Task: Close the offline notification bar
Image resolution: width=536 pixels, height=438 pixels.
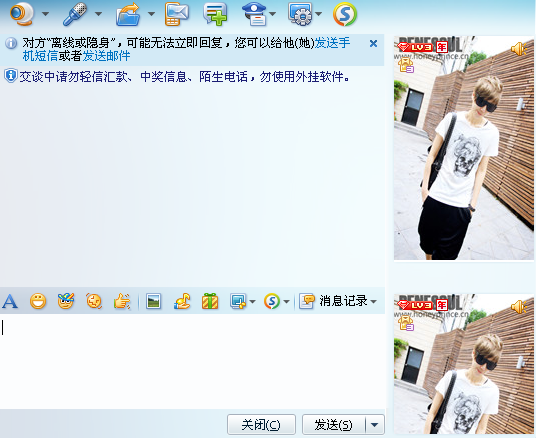Action: 374,43
